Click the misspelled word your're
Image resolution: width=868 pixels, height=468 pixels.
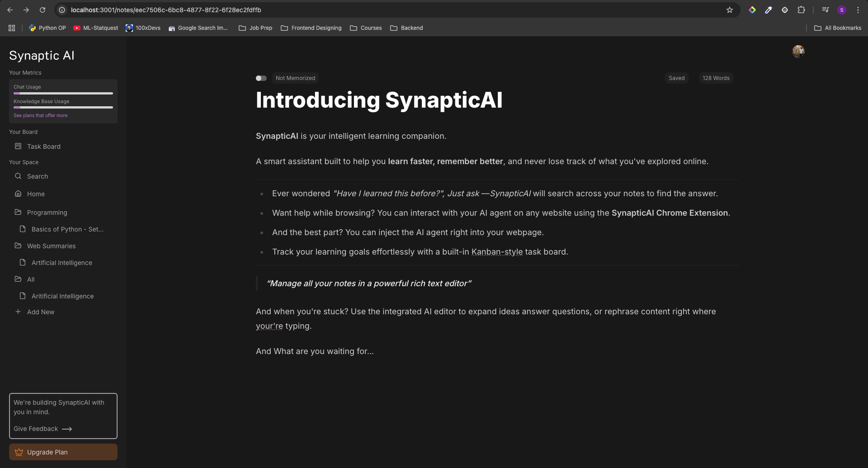point(269,326)
